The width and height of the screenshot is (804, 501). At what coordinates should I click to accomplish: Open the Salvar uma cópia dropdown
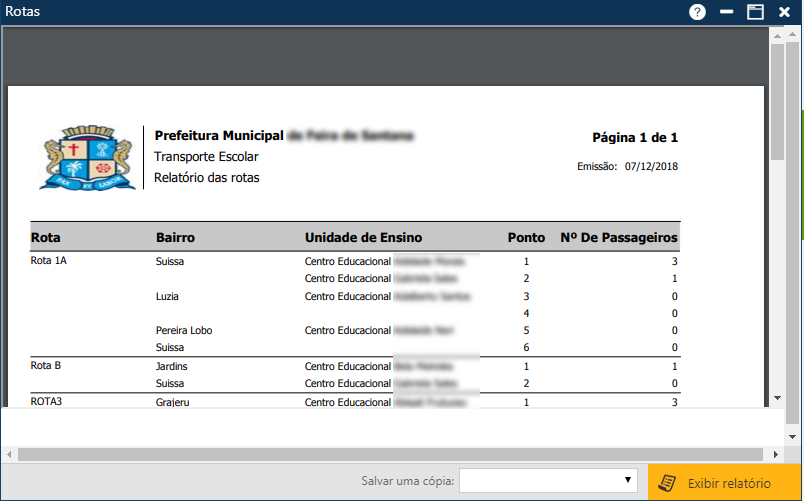(x=548, y=480)
